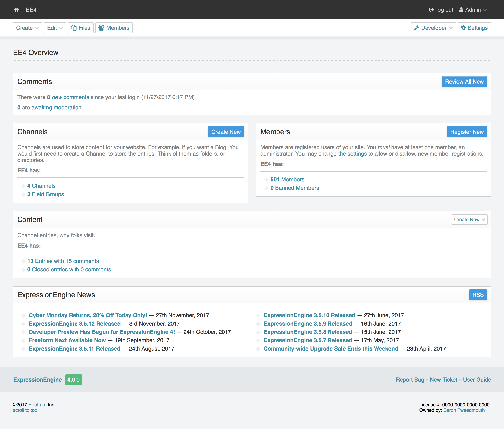Click the RSS feed button
504x429 pixels.
point(478,295)
